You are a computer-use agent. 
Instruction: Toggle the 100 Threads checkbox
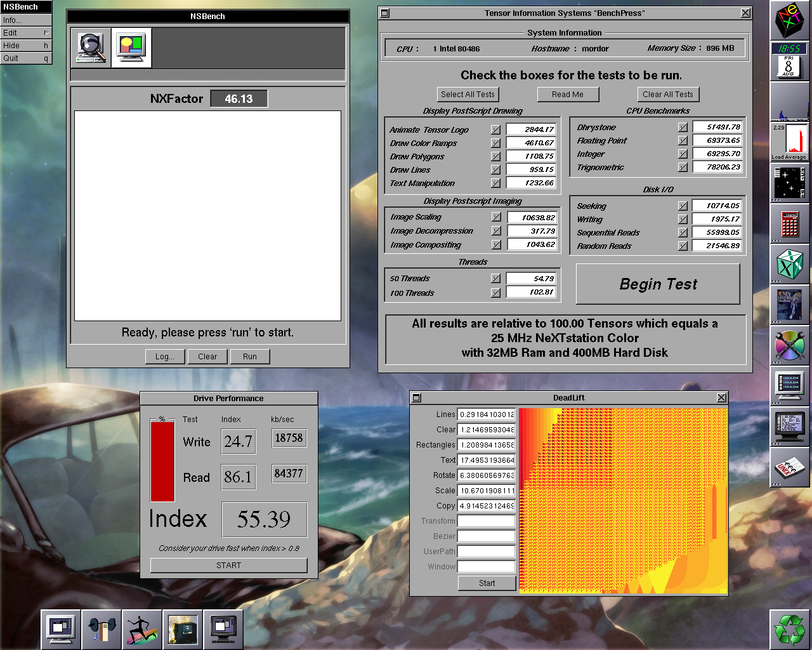(495, 293)
